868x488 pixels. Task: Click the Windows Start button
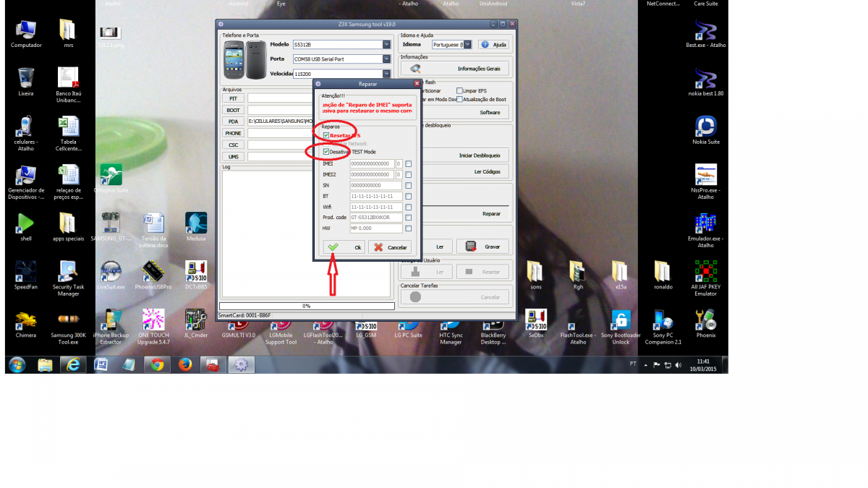18,364
